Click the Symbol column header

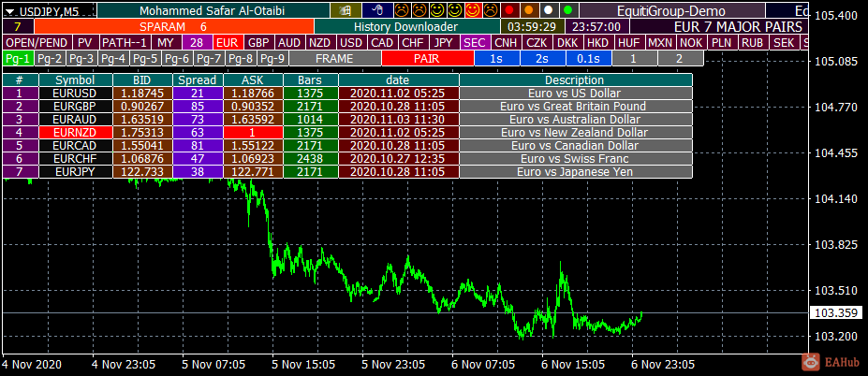(75, 80)
